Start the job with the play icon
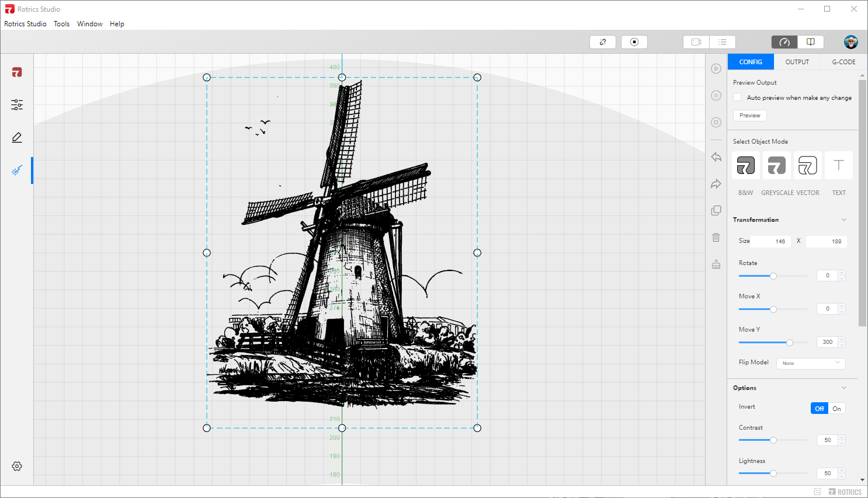 (716, 69)
